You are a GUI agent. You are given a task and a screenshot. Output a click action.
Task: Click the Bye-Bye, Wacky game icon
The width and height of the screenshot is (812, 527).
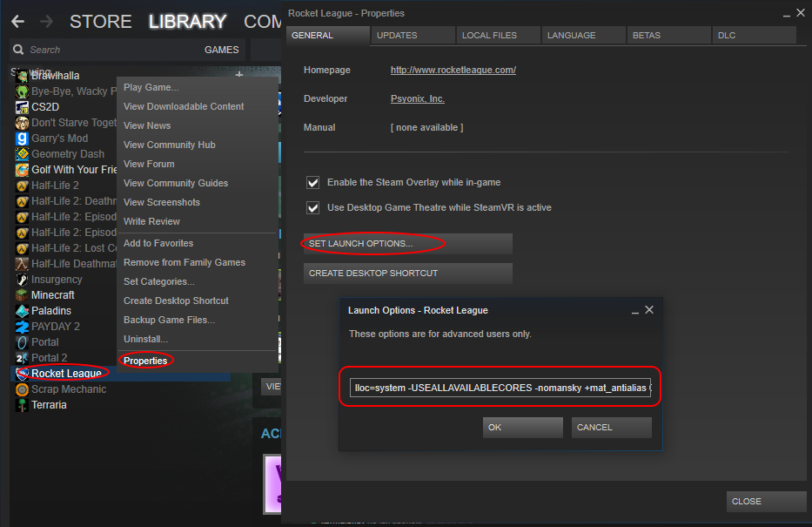click(x=22, y=91)
